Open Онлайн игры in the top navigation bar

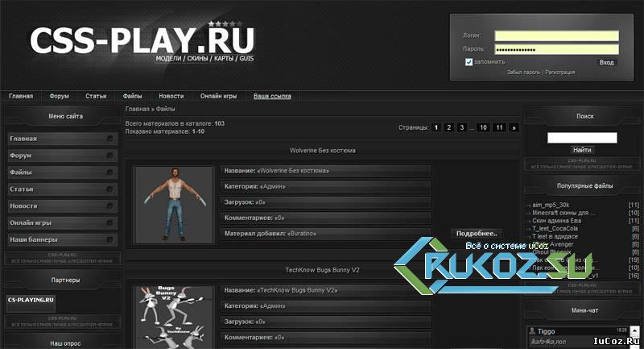pos(218,96)
